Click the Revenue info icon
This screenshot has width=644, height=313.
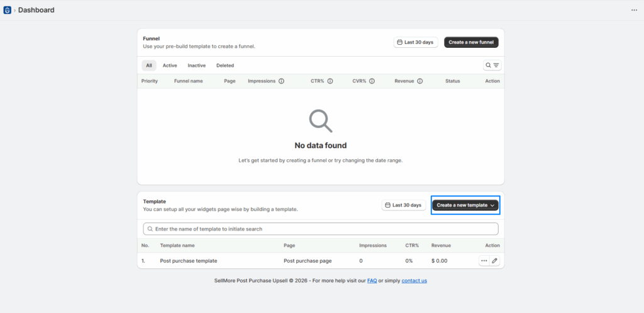(x=419, y=81)
